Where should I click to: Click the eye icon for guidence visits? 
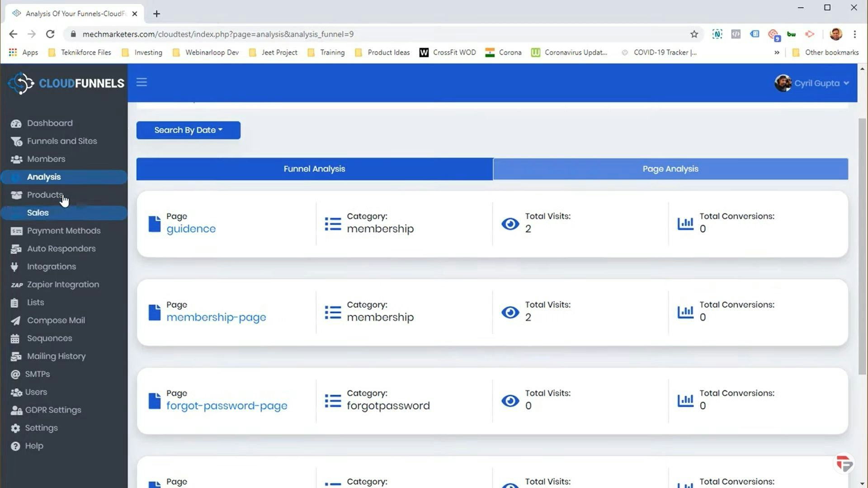[x=510, y=224]
